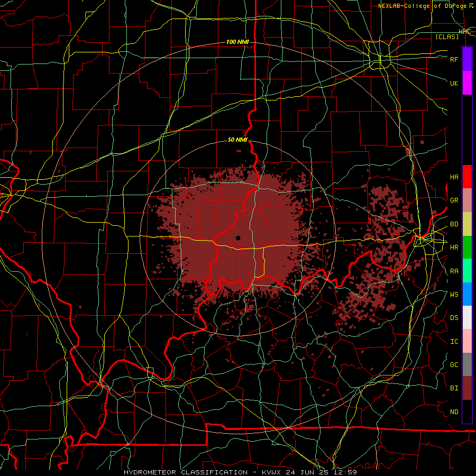Click the RF legend label
476x476 pixels.
tap(454, 59)
